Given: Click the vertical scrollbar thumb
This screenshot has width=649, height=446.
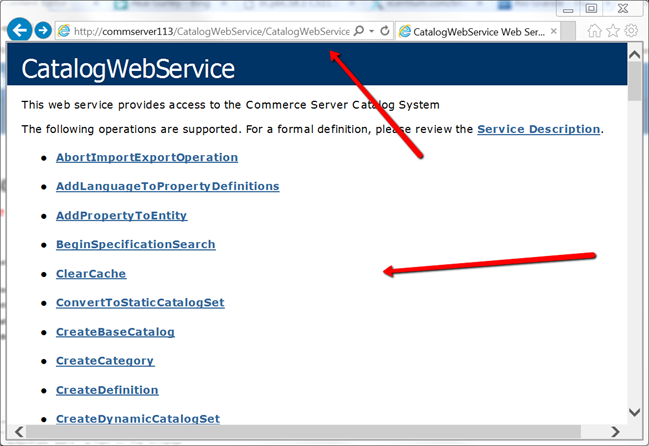Looking at the screenshot, I should pyautogui.click(x=635, y=81).
